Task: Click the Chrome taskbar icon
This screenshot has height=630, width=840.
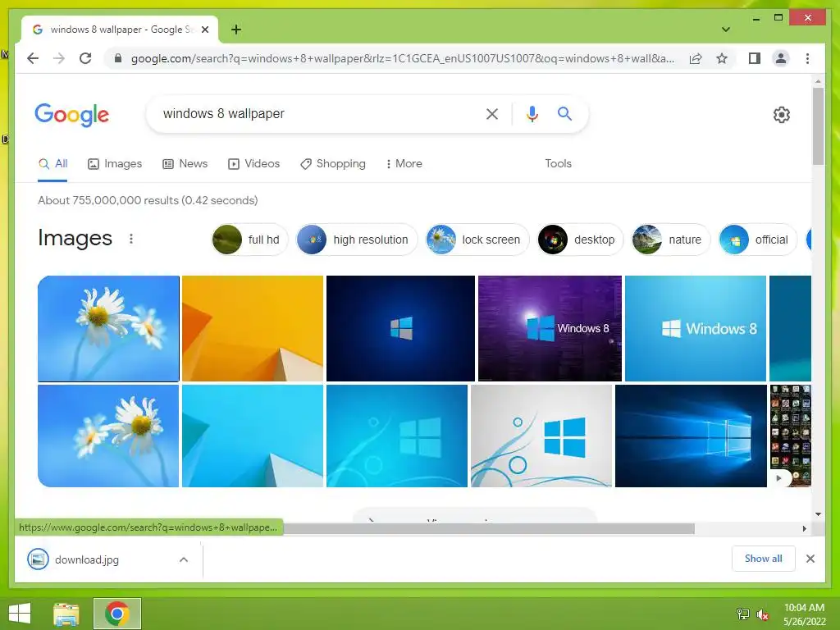Action: [117, 614]
